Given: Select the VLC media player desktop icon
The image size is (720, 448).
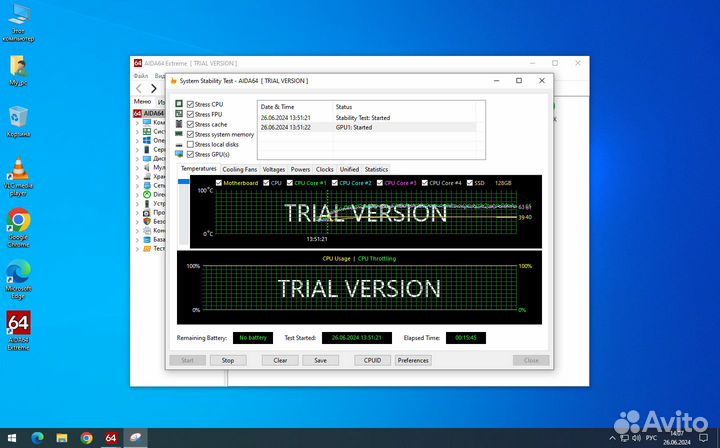Looking at the screenshot, I should point(18,176).
